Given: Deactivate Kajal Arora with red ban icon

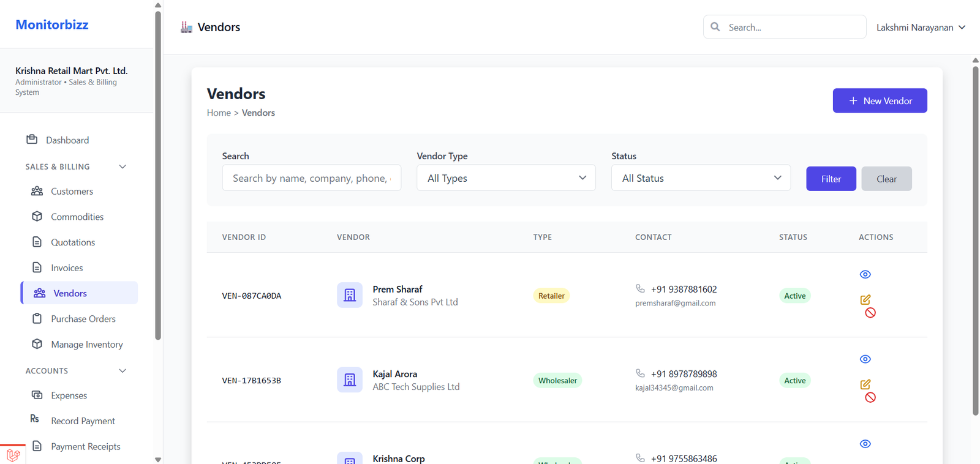Looking at the screenshot, I should 870,397.
